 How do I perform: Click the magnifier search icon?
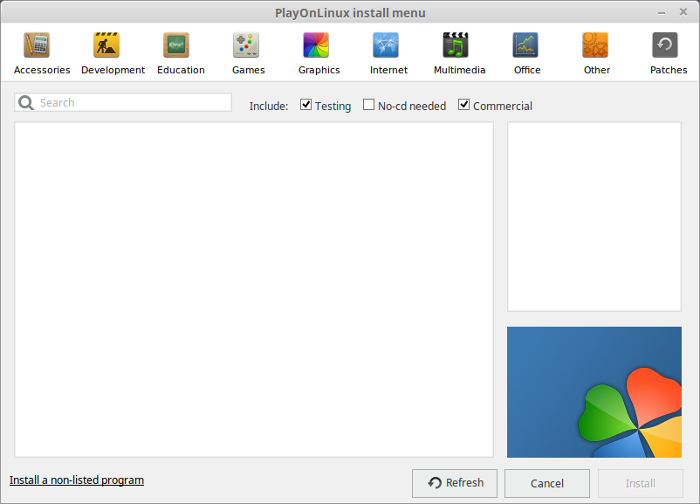[x=26, y=103]
